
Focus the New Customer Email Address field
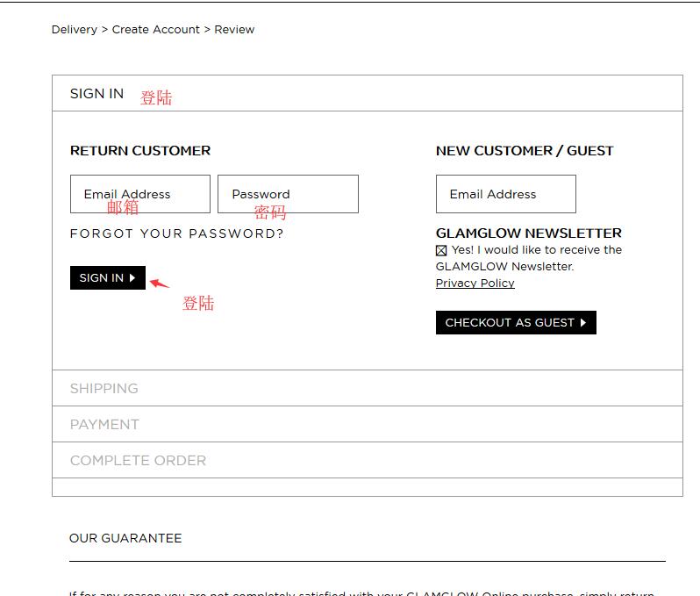505,194
